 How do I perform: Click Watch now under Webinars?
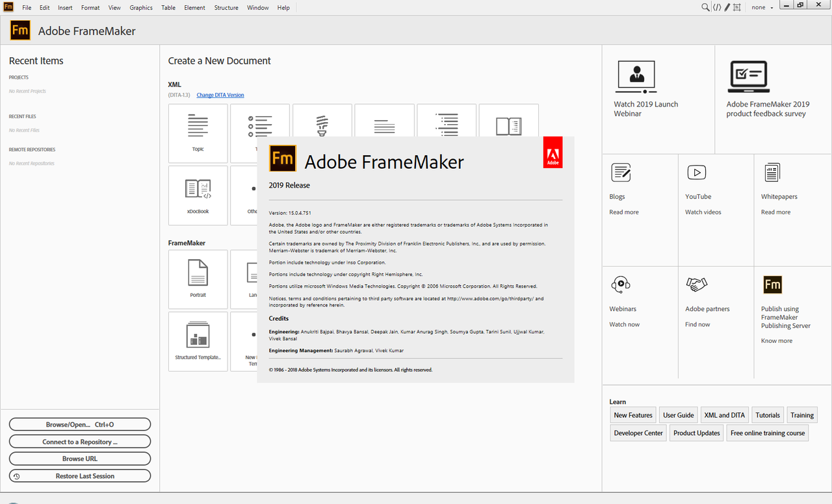tap(625, 325)
